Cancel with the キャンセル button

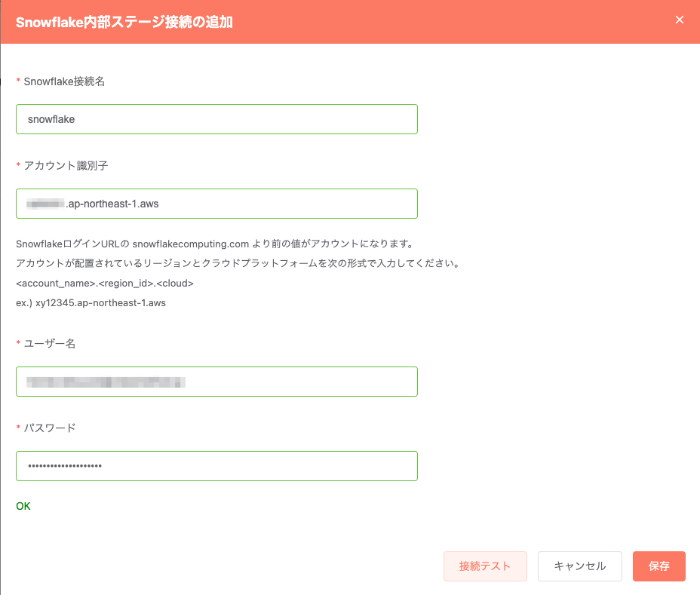pos(580,566)
